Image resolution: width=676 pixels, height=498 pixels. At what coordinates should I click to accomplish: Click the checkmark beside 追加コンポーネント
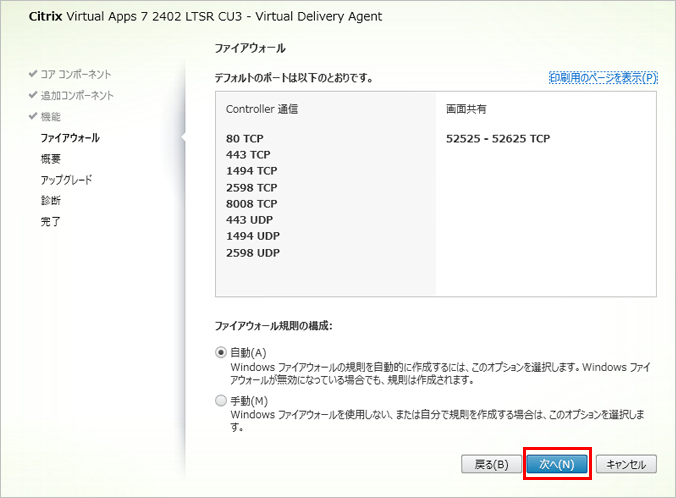(x=33, y=95)
